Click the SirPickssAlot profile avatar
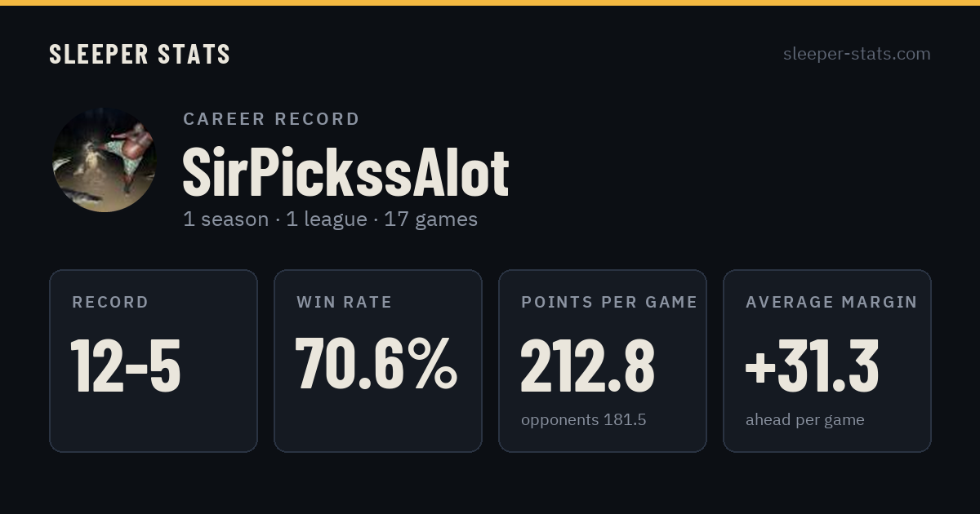The image size is (980, 514). click(x=104, y=160)
